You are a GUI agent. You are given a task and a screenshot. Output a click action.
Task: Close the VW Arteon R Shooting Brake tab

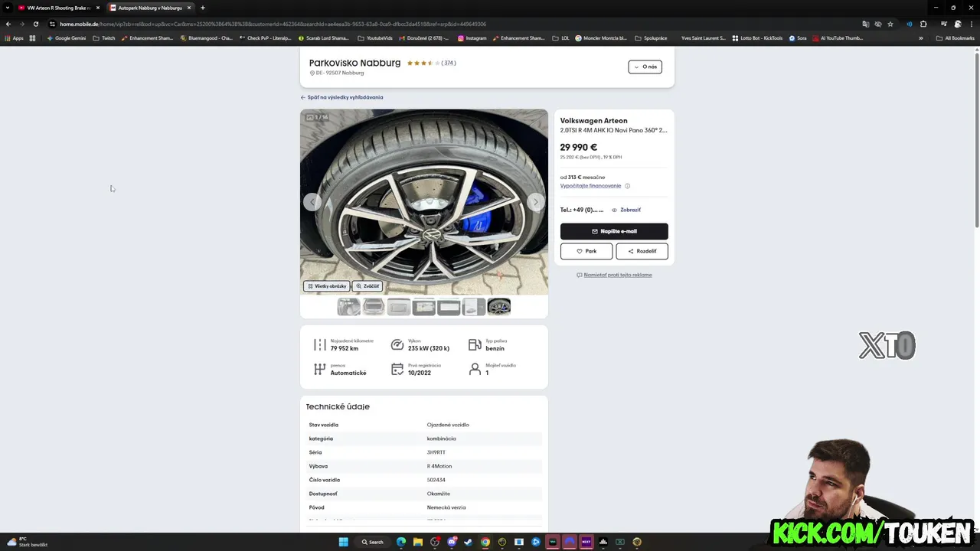tap(97, 8)
